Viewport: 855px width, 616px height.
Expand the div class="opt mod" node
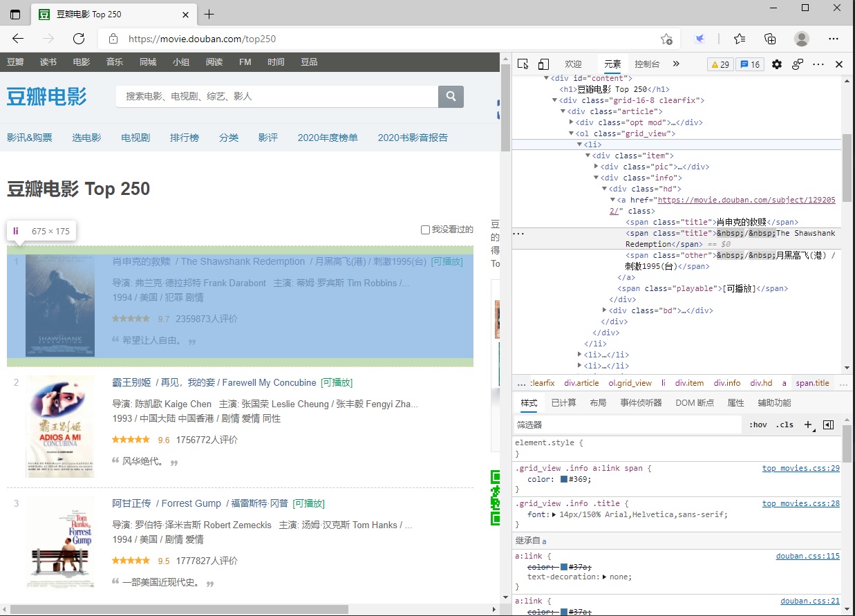[571, 122]
